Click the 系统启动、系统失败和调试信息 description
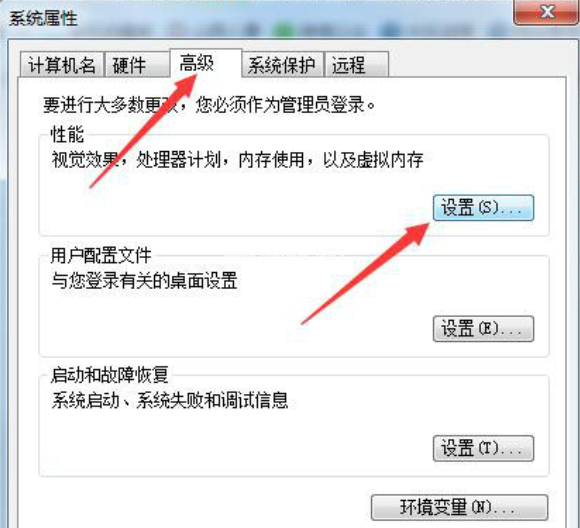The width and height of the screenshot is (580, 528). pos(170,400)
